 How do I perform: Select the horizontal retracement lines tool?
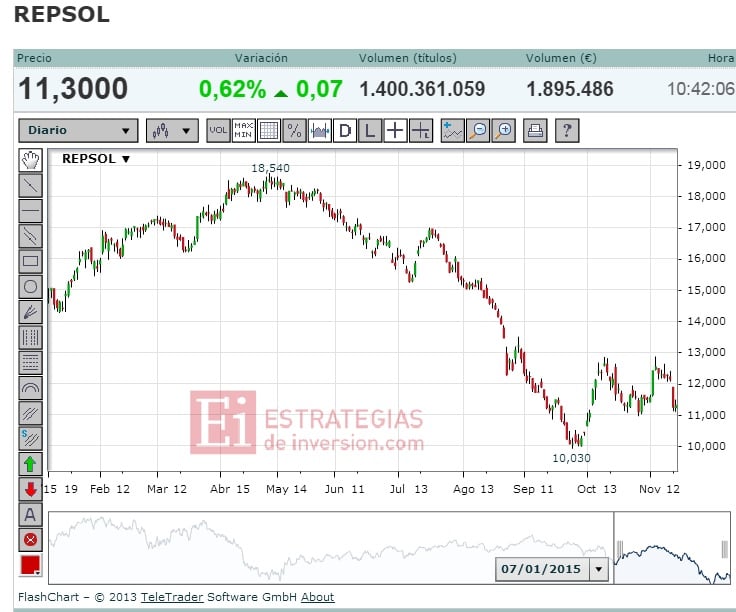[31, 363]
